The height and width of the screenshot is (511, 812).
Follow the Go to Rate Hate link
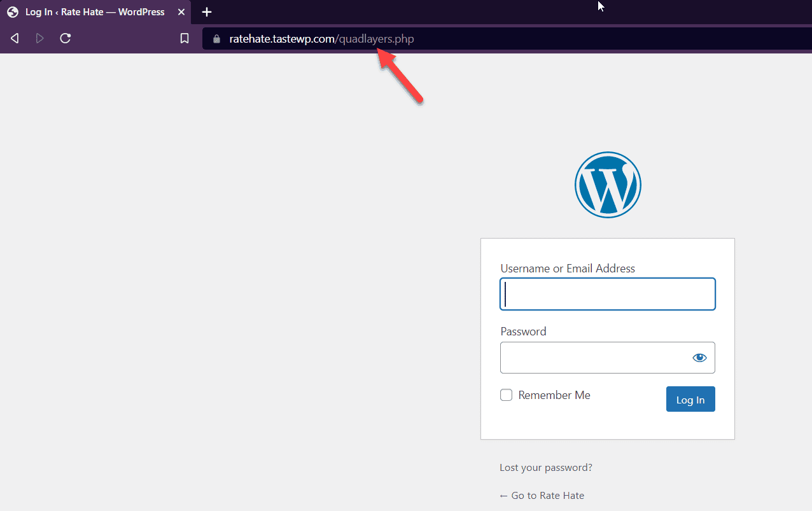click(542, 495)
